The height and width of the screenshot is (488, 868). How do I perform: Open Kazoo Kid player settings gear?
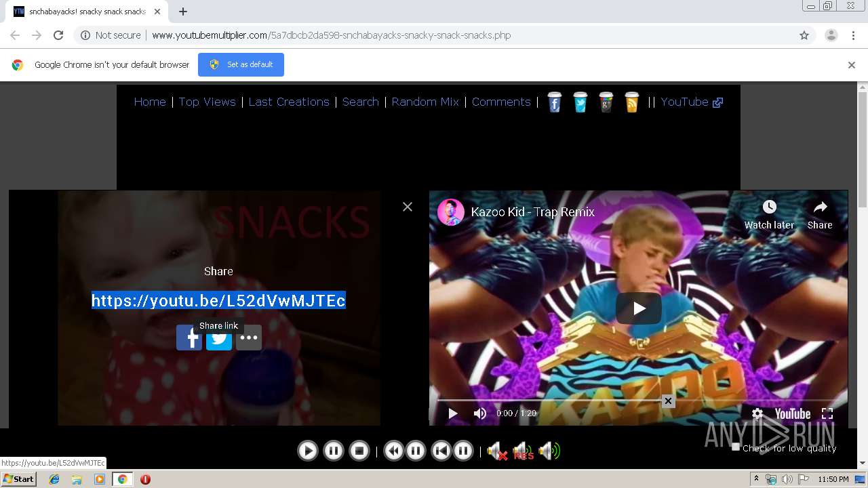[x=757, y=413]
